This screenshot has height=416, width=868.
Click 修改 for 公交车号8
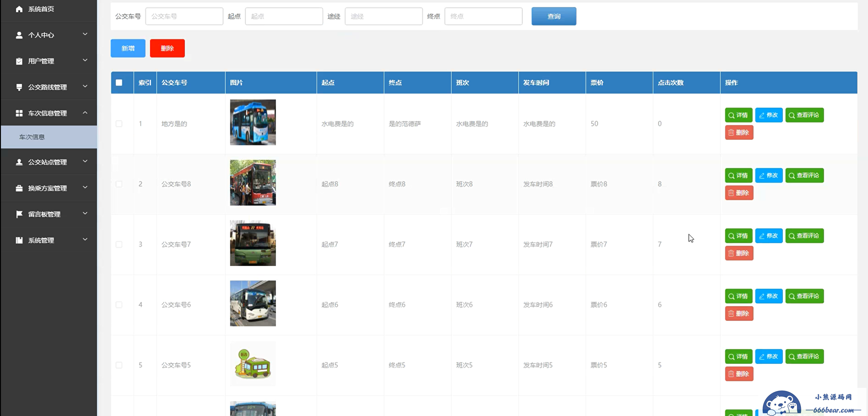[x=768, y=175]
